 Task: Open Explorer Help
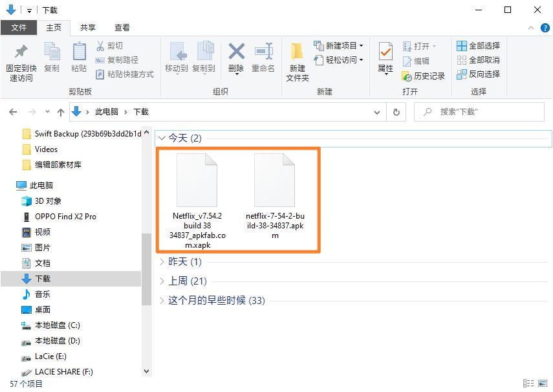tap(545, 28)
